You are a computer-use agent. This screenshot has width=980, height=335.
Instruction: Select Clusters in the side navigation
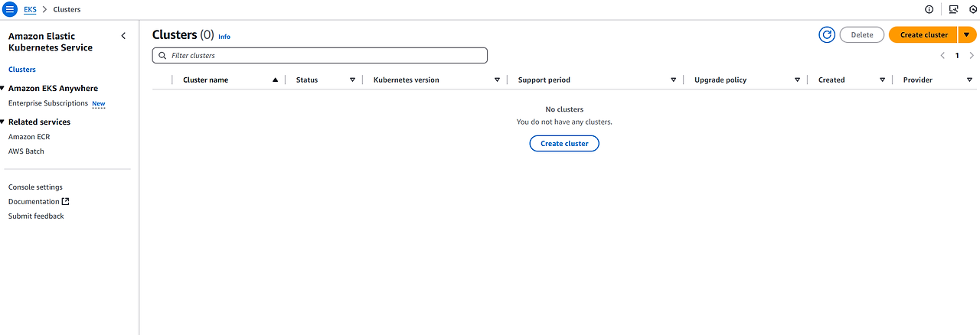[x=22, y=70]
